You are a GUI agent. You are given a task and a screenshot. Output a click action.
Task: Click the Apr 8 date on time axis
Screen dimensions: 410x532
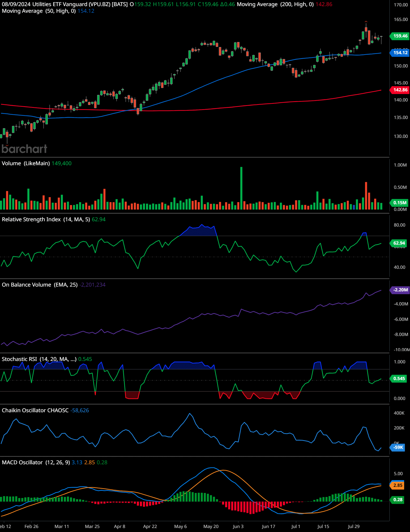click(119, 526)
